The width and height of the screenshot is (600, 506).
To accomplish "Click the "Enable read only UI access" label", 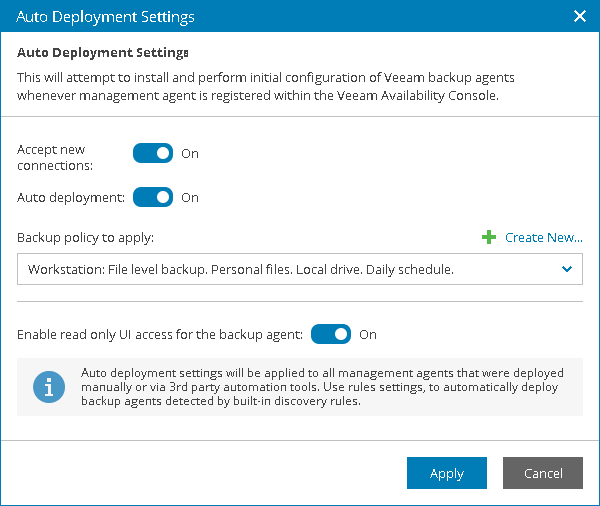I will (x=160, y=334).
